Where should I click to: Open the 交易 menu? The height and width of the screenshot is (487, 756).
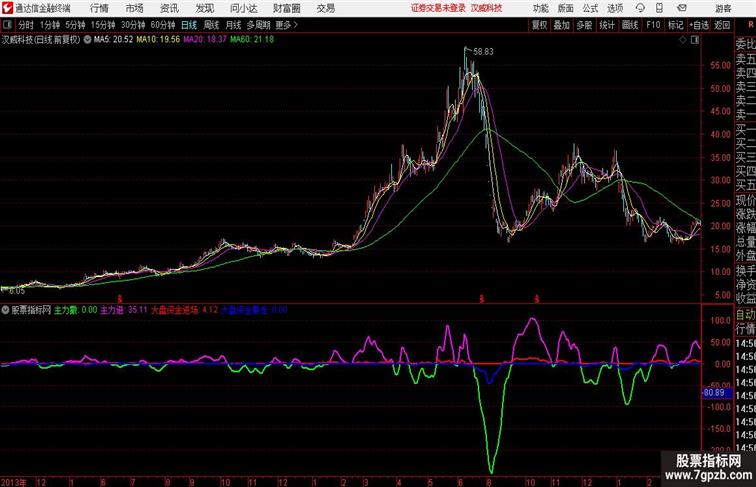point(325,8)
